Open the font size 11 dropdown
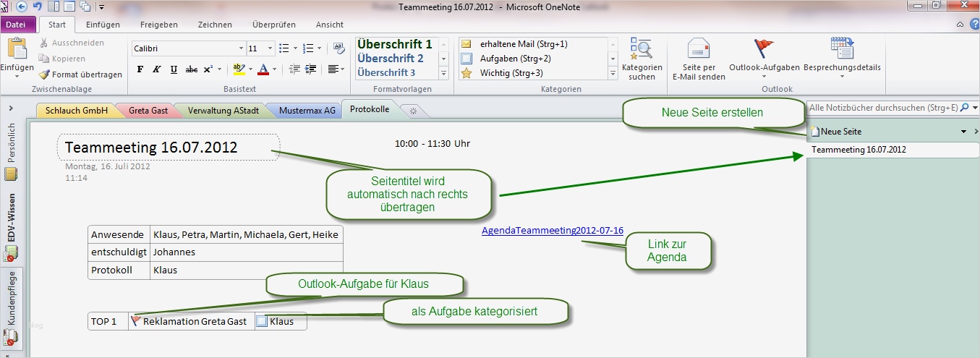Viewport: 980px width, 358px height. click(271, 48)
